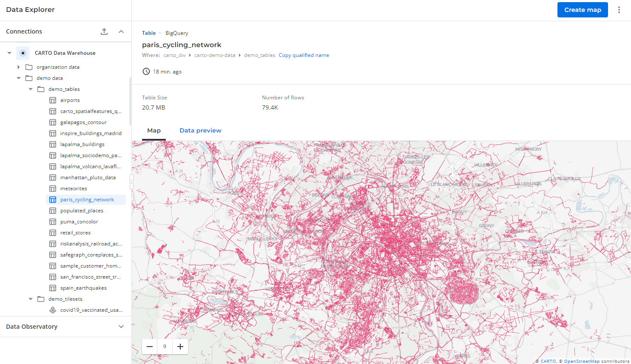Collapse the Connections panel
Viewport: 631px width, 364px height.
tap(121, 31)
